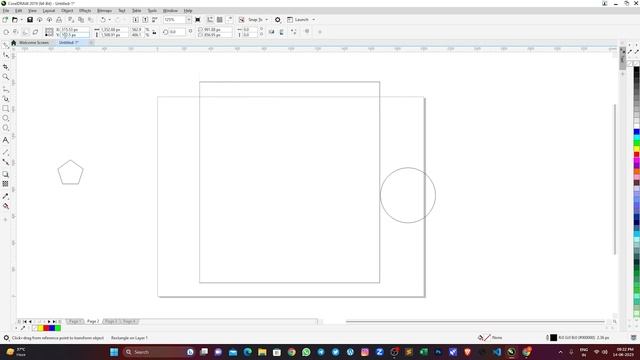
Task: Select the Interactive Fill tool
Action: tap(5, 206)
